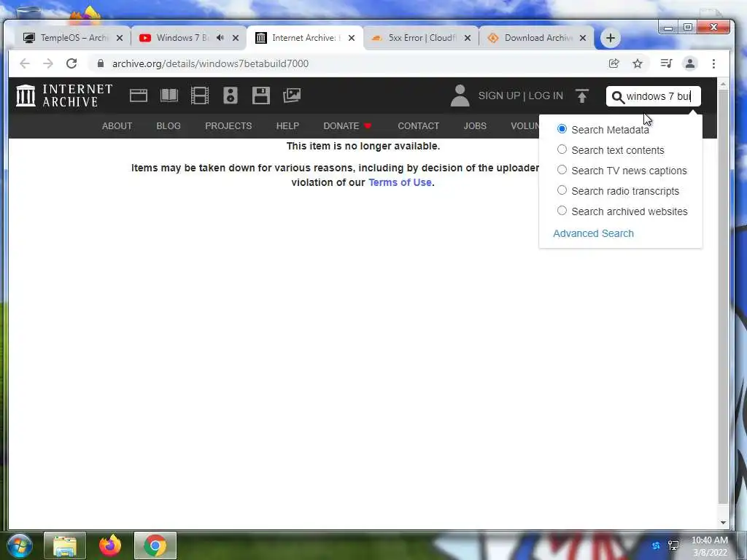This screenshot has width=747, height=560.
Task: Click the site lock icon in address bar
Action: point(101,63)
